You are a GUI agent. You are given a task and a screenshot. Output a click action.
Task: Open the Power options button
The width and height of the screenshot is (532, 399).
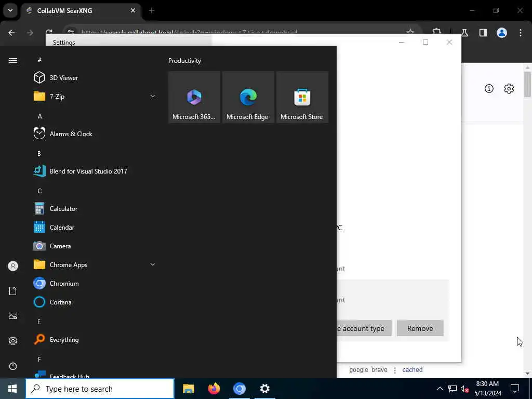(13, 366)
